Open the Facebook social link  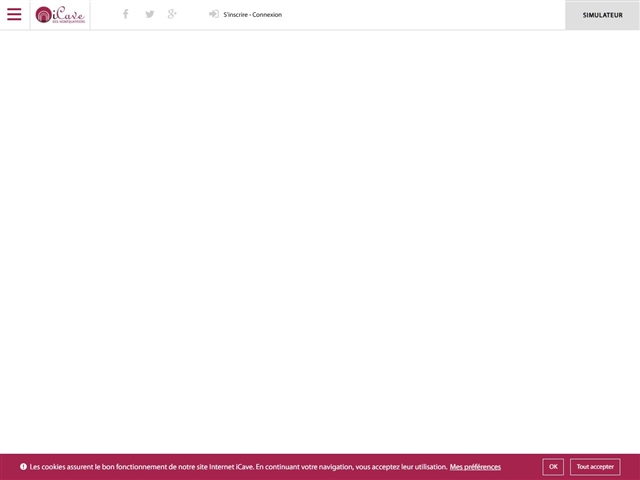pos(126,14)
